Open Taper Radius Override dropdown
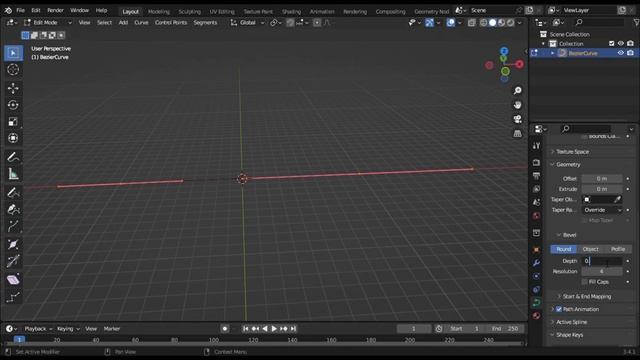Viewport: 640px width, 360px height. pyautogui.click(x=602, y=210)
